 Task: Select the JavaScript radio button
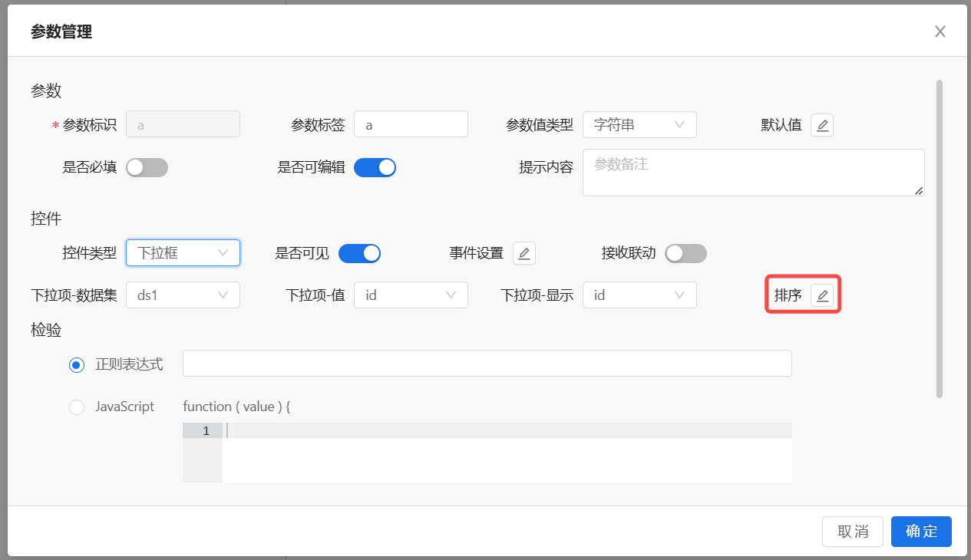point(77,407)
